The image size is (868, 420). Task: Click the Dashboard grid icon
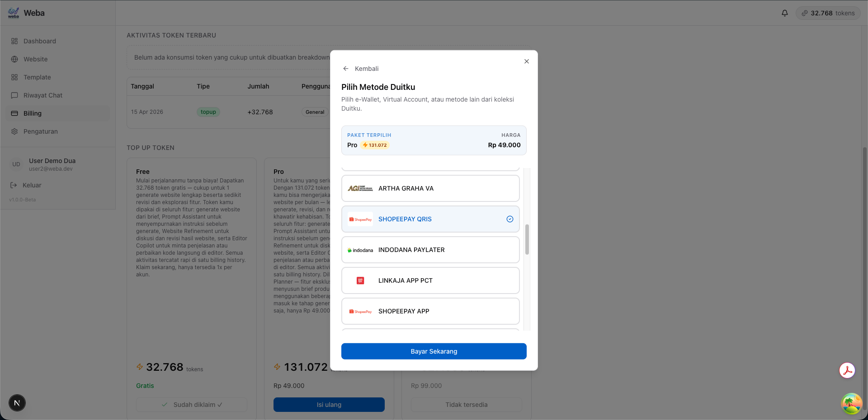(x=14, y=41)
